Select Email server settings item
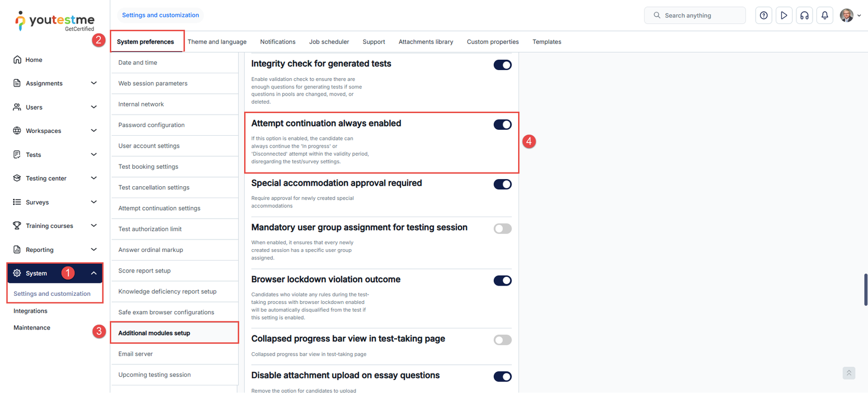This screenshot has height=393, width=868. click(136, 354)
